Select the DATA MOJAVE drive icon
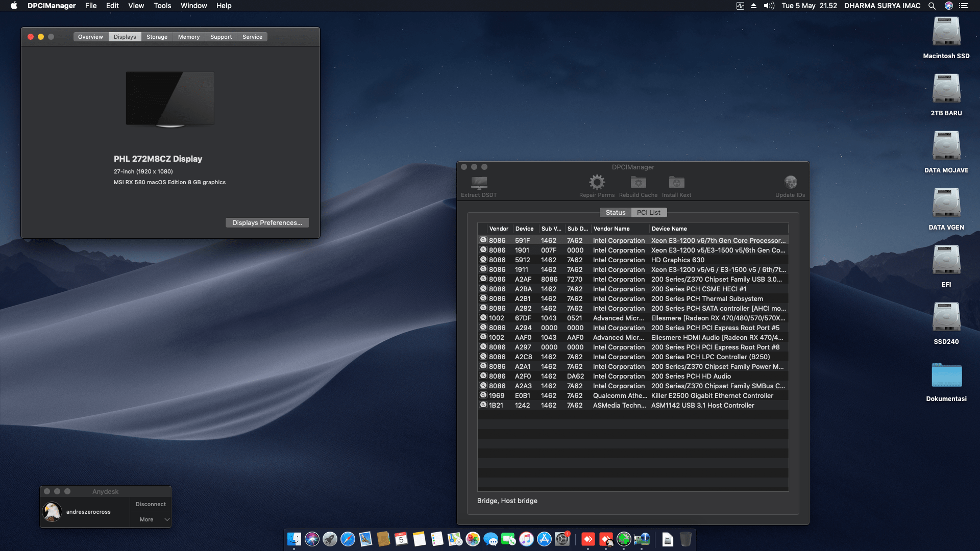 coord(946,146)
